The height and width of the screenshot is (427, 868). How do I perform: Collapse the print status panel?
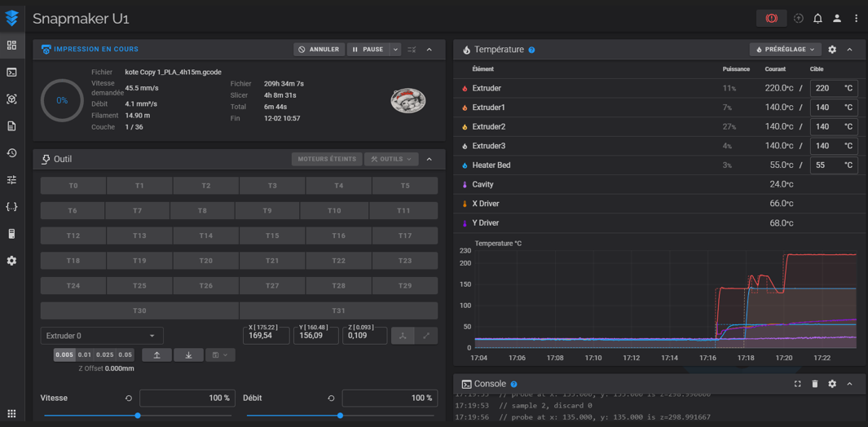coord(429,49)
